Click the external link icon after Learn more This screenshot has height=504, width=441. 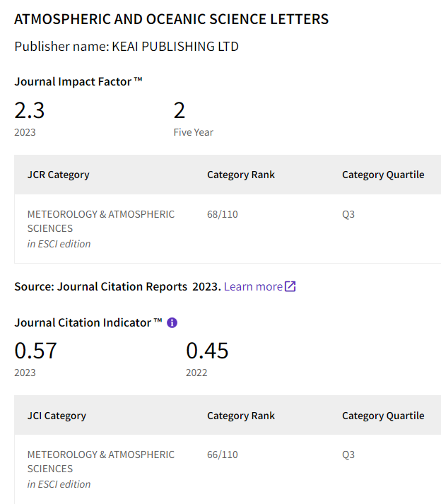290,286
